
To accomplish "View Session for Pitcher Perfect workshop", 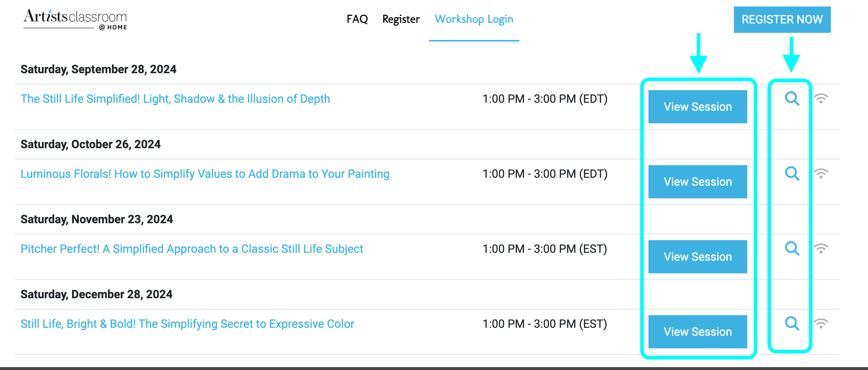I will (x=697, y=257).
